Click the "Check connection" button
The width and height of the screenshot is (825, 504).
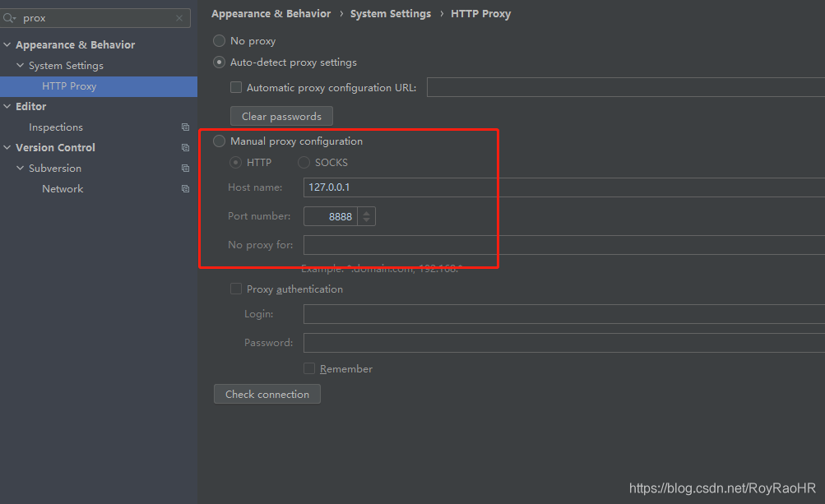(267, 394)
